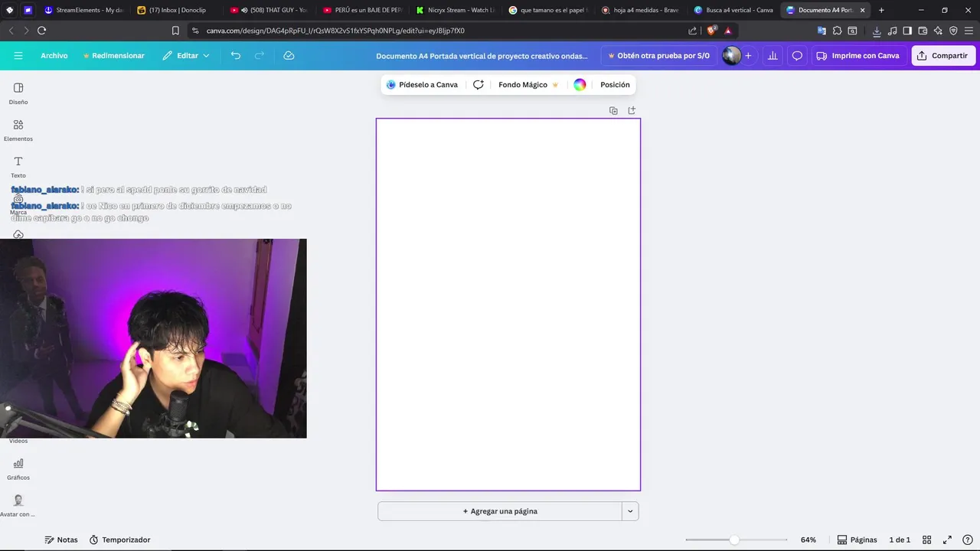
Task: Click the Compartir button
Action: tap(943, 56)
